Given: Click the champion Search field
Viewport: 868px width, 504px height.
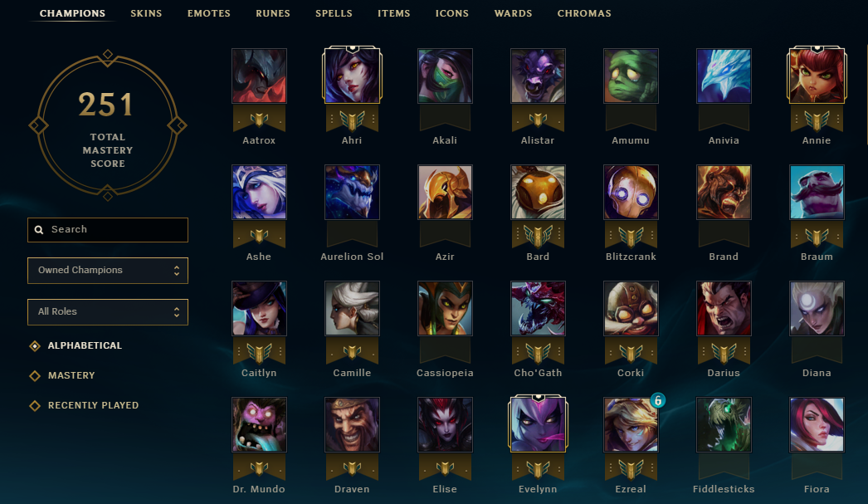Looking at the screenshot, I should (x=108, y=229).
